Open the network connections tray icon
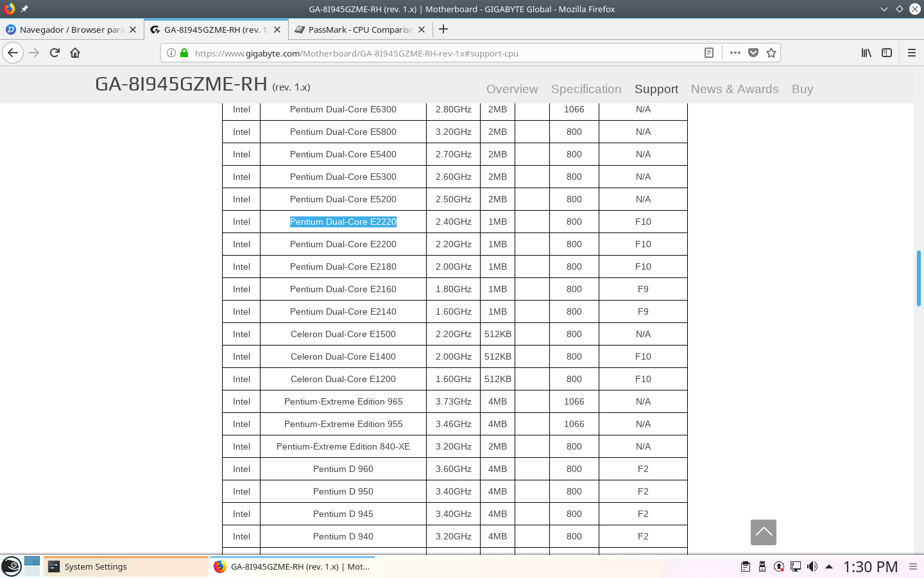924x578 pixels. coord(796,566)
